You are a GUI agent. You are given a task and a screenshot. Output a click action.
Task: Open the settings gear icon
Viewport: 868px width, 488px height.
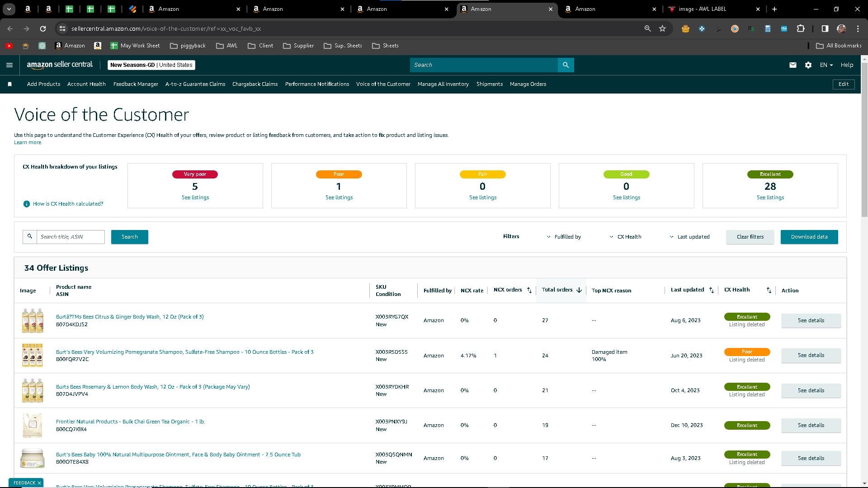click(808, 65)
